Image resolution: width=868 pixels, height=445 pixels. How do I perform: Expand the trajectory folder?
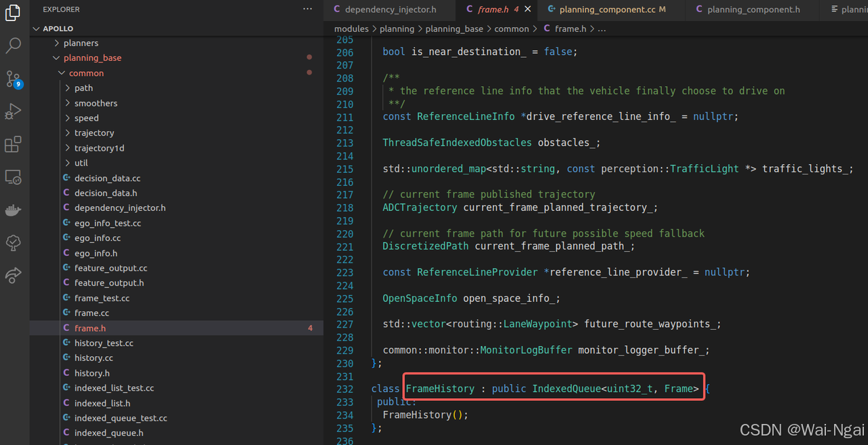coord(94,132)
